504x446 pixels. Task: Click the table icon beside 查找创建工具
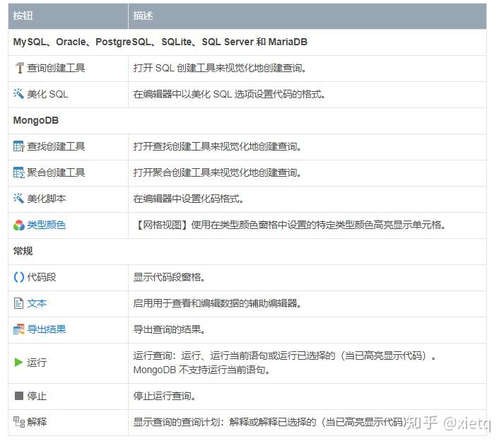pos(18,146)
